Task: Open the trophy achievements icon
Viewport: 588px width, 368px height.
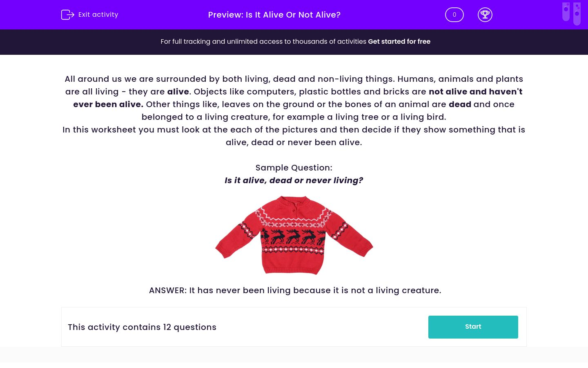Action: coord(485,14)
